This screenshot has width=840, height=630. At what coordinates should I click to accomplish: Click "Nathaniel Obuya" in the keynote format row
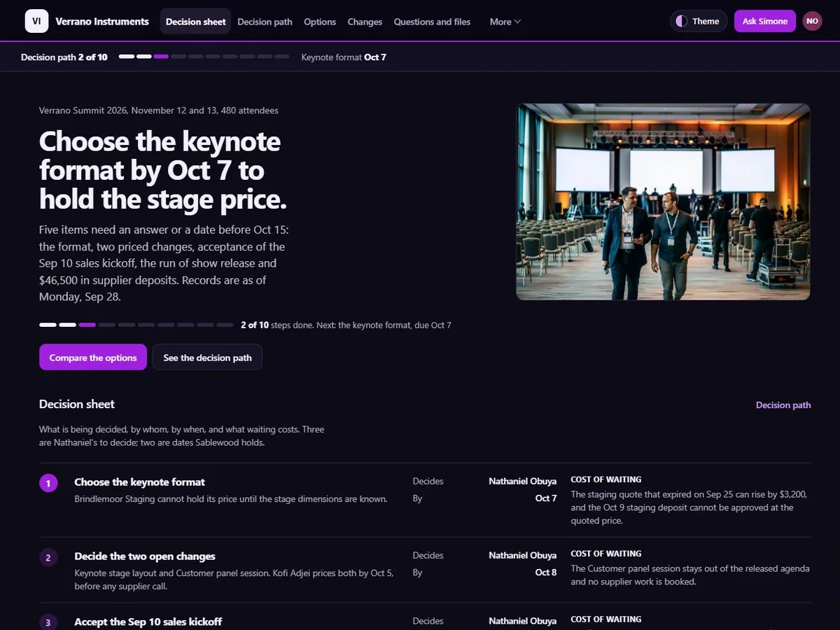(x=523, y=481)
